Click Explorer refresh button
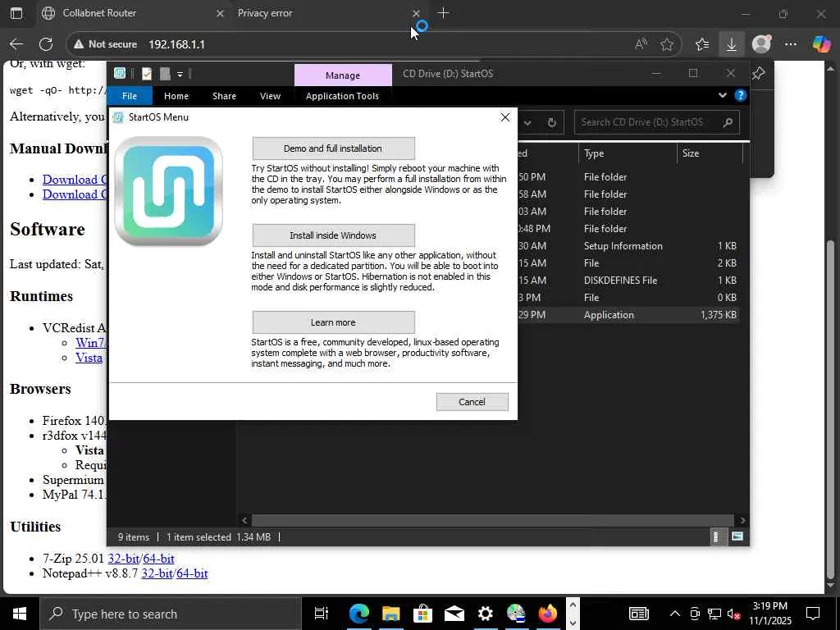Viewport: 840px width, 630px height. 551,123
